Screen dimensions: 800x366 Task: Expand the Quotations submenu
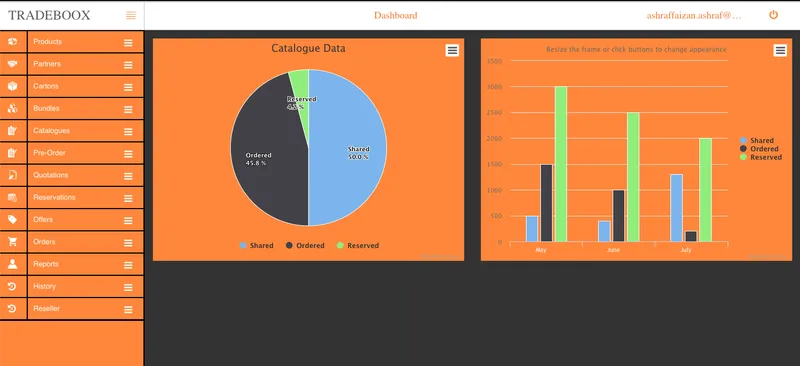click(x=128, y=176)
